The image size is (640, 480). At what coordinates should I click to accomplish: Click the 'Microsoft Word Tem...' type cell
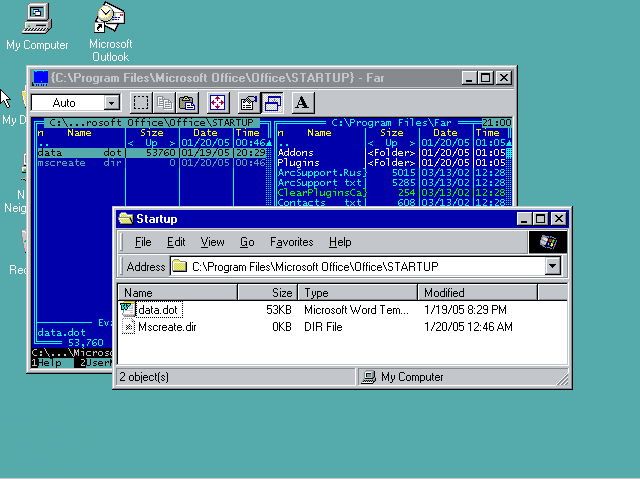coord(356,310)
